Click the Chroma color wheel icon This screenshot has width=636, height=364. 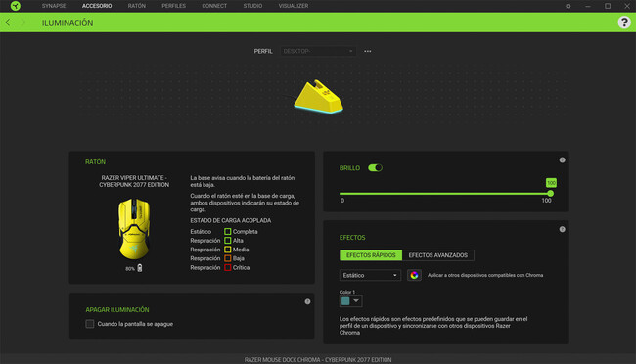coord(414,275)
